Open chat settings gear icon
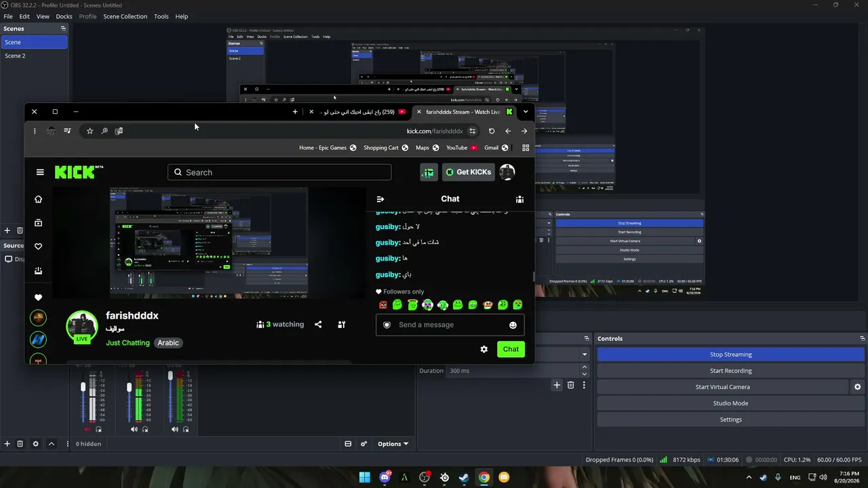868x488 pixels. [x=484, y=350]
